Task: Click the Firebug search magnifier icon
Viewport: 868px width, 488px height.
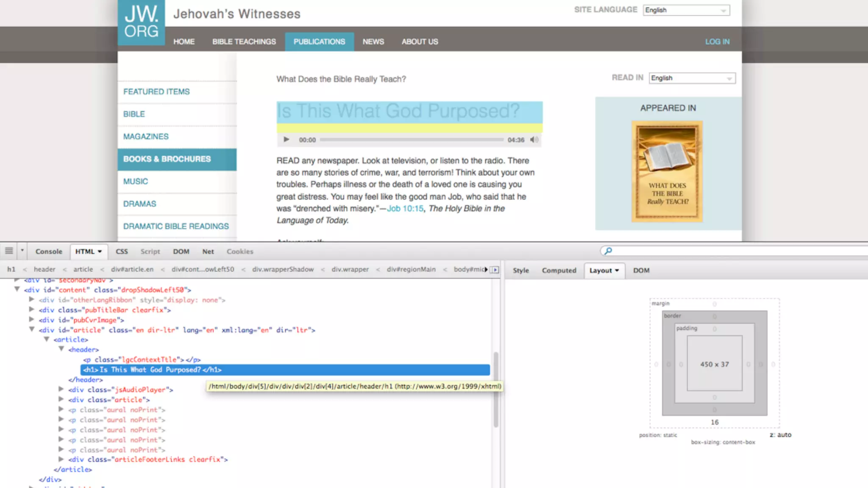Action: point(608,251)
